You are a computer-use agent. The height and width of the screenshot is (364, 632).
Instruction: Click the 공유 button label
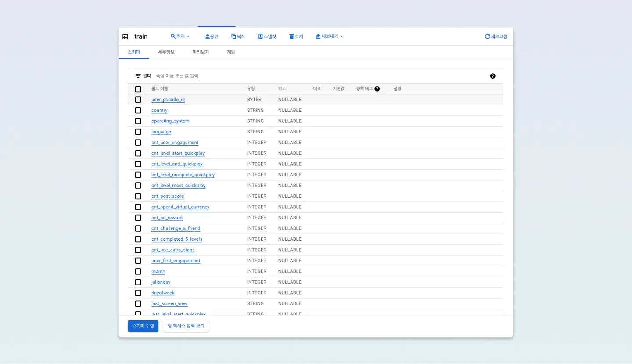(214, 36)
